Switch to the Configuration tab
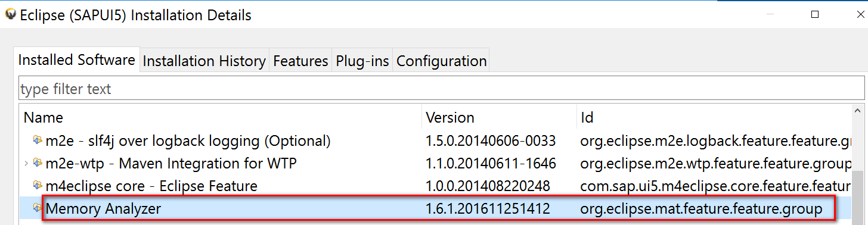 442,61
